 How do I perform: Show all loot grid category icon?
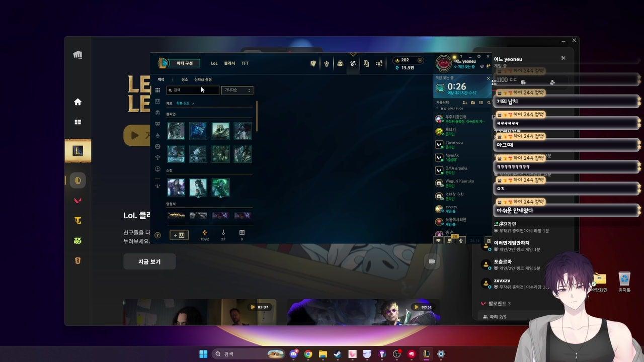[157, 90]
